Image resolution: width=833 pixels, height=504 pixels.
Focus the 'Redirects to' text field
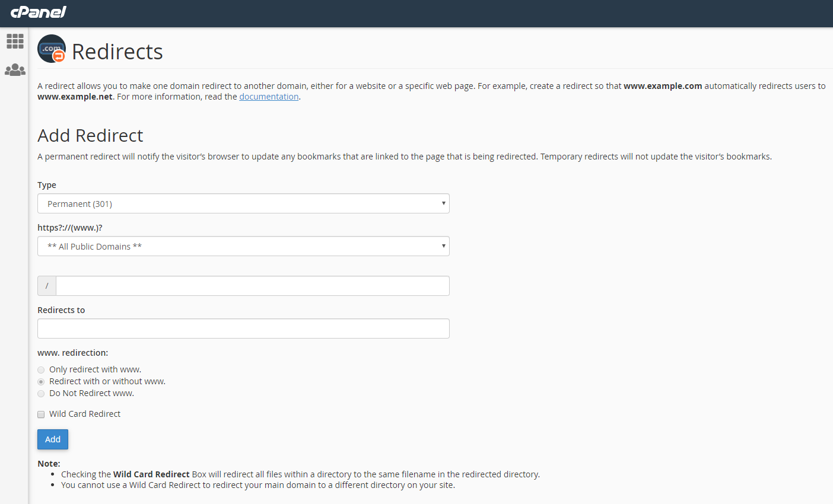(243, 328)
